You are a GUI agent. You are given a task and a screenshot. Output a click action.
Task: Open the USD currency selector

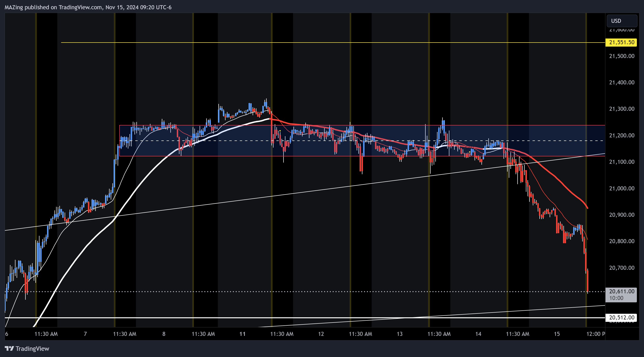pyautogui.click(x=622, y=21)
